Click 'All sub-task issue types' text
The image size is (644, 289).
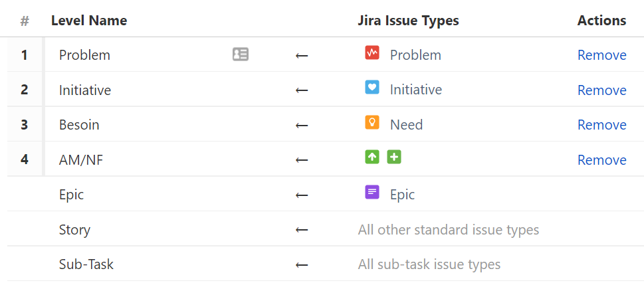click(x=429, y=264)
